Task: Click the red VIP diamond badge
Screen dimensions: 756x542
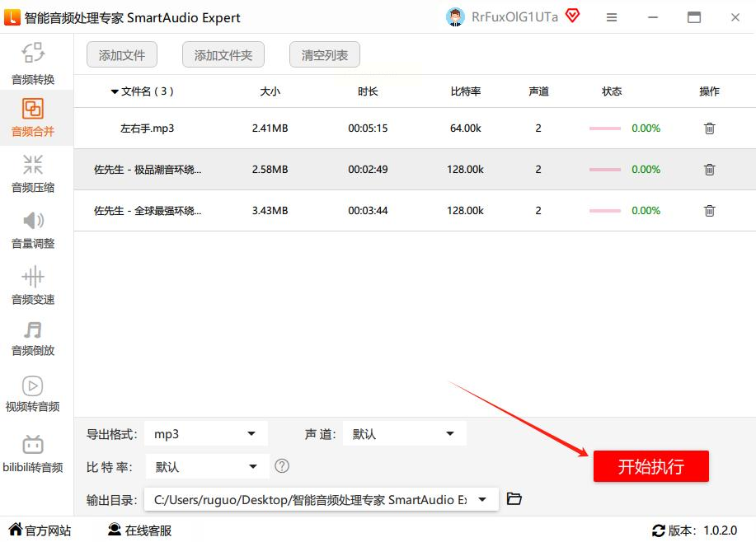Action: coord(572,16)
